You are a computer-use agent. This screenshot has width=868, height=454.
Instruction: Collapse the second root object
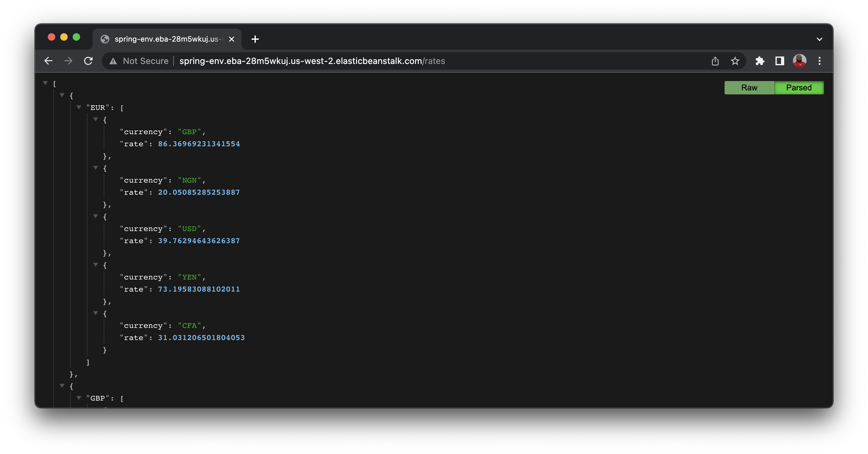click(x=62, y=386)
